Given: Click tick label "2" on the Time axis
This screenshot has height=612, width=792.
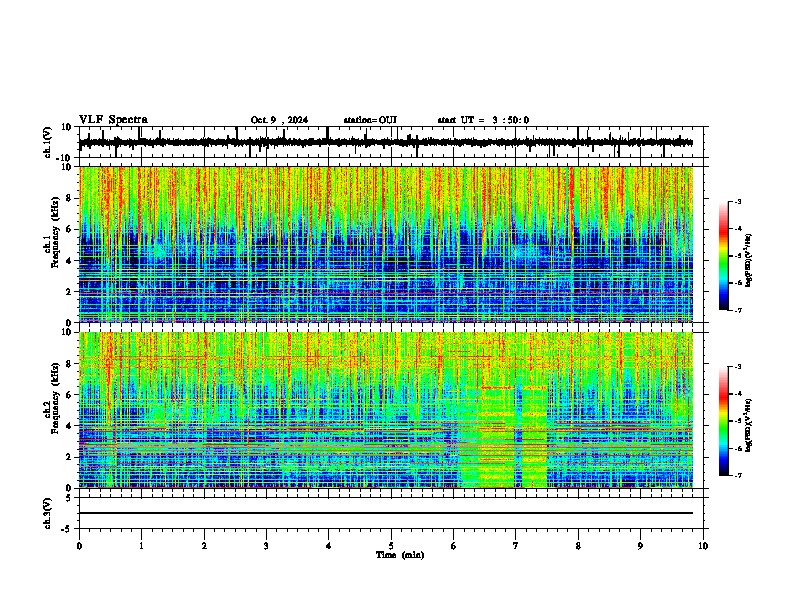Looking at the screenshot, I should (x=204, y=546).
